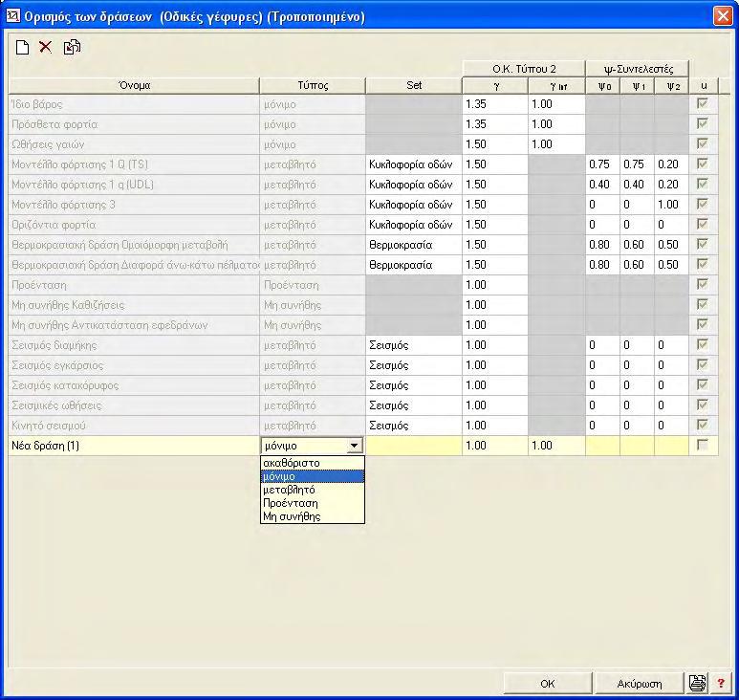Click the empty Set cell for Νέα δράση (1)
Screen dimensions: 739x700
click(x=414, y=446)
